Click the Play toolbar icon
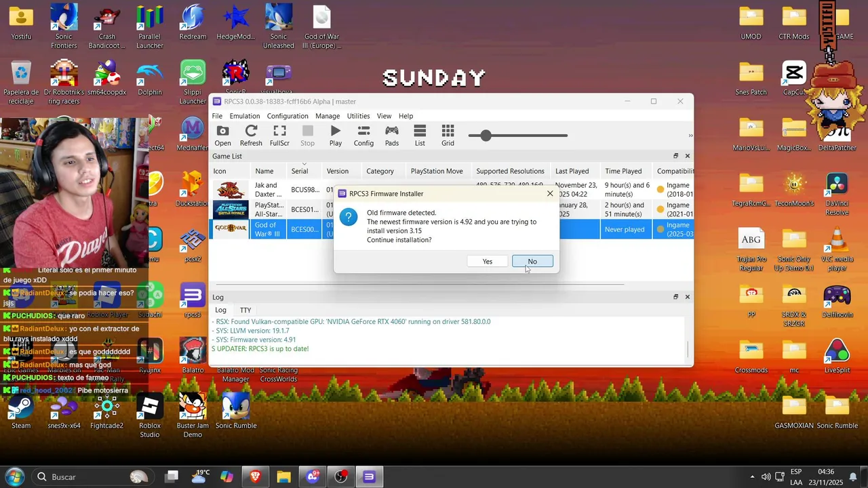This screenshot has width=868, height=488. pos(336,136)
